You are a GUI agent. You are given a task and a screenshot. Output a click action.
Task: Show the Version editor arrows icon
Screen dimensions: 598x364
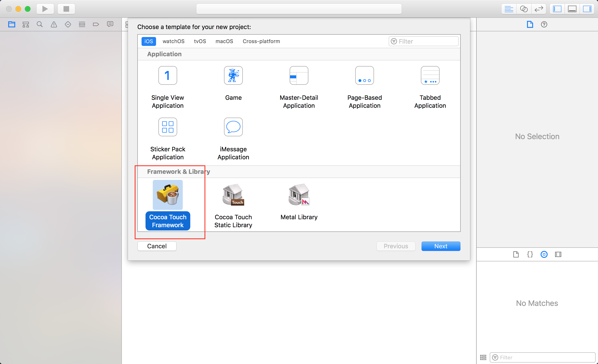pyautogui.click(x=538, y=9)
